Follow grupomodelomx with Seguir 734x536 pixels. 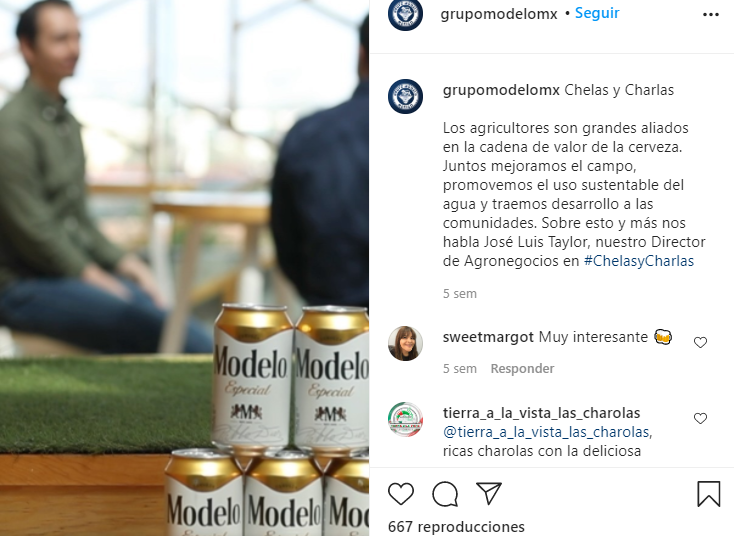597,13
